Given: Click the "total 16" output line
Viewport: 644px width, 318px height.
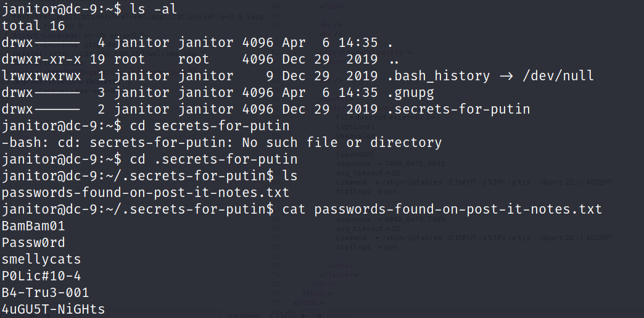Looking at the screenshot, I should coord(30,26).
